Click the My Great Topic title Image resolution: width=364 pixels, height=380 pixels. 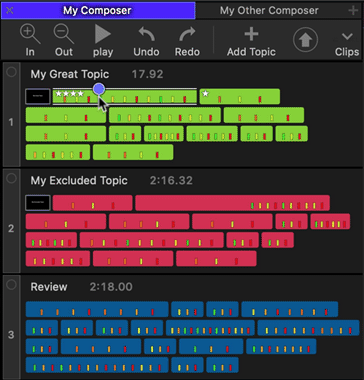pos(70,74)
